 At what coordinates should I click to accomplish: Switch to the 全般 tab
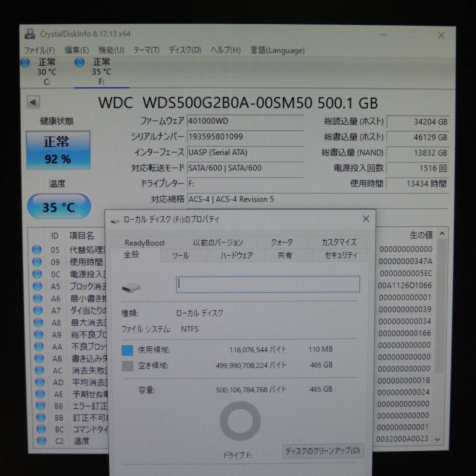131,254
